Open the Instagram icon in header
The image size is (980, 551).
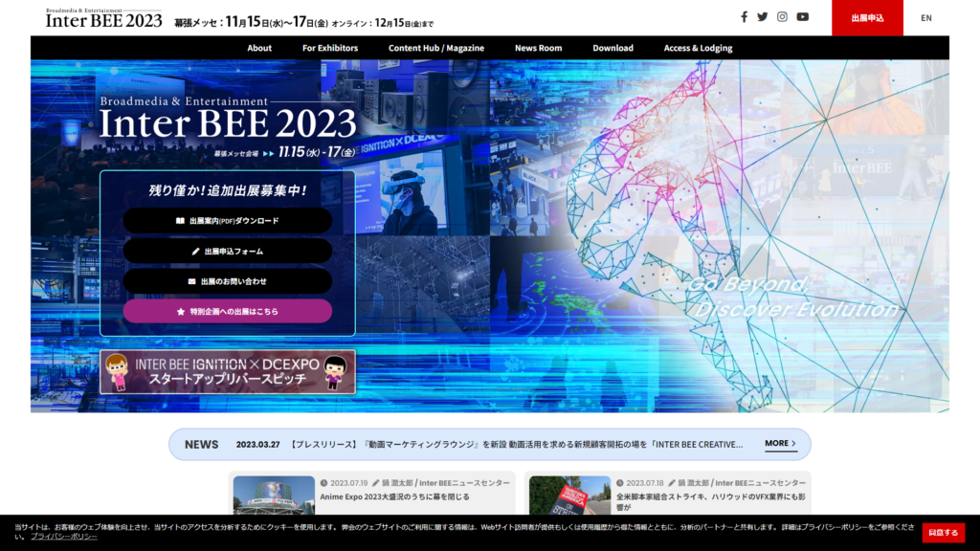point(782,17)
